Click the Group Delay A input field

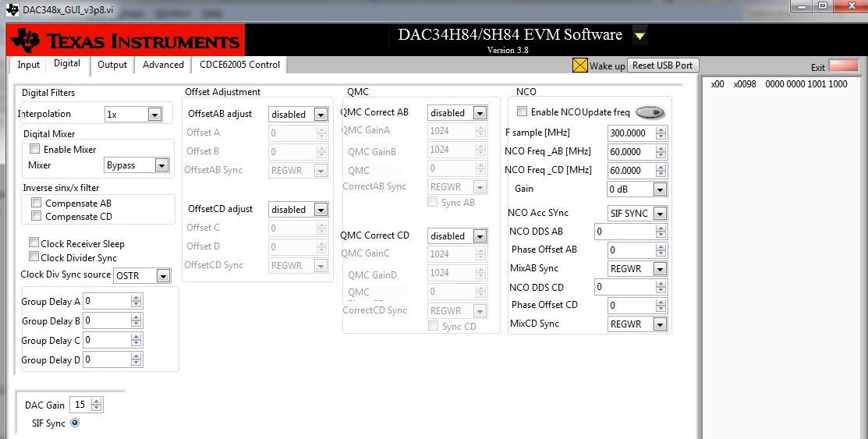click(x=107, y=301)
